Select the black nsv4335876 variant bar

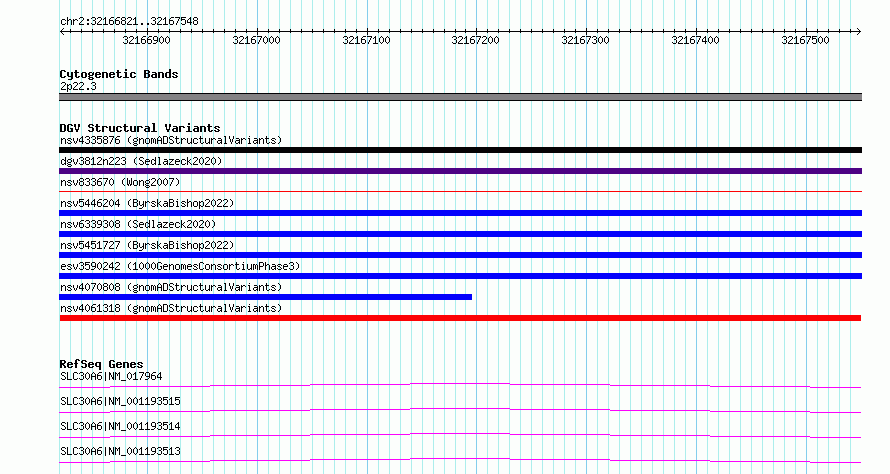coord(460,150)
